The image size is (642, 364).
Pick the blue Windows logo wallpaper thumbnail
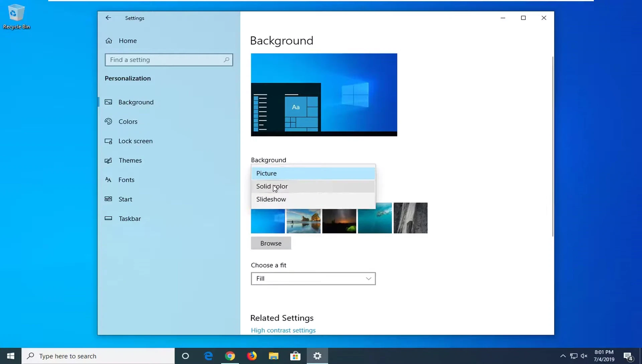268,221
